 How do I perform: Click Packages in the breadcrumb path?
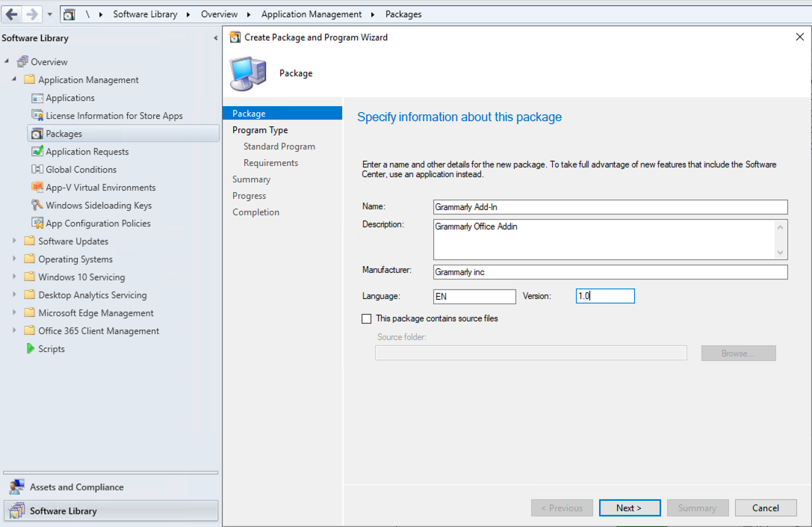403,14
